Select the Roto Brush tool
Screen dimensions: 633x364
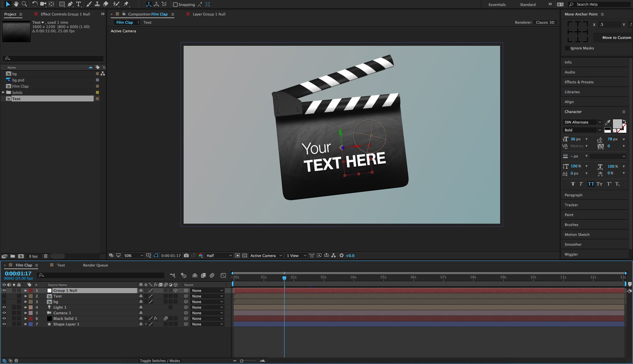[x=116, y=4]
